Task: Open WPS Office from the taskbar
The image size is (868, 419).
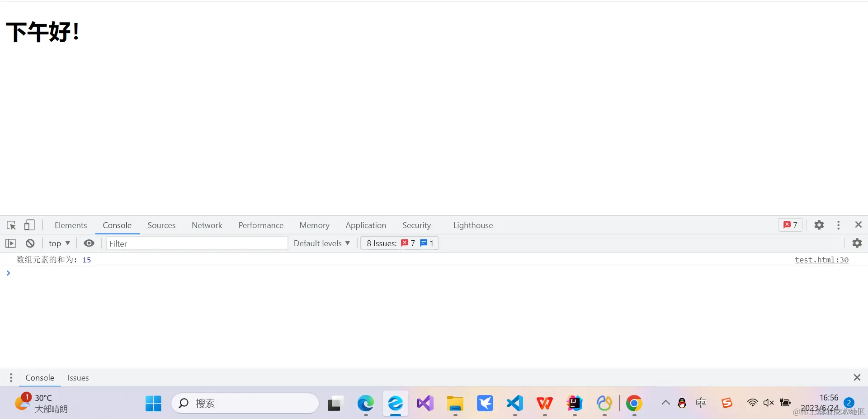Action: (x=544, y=403)
